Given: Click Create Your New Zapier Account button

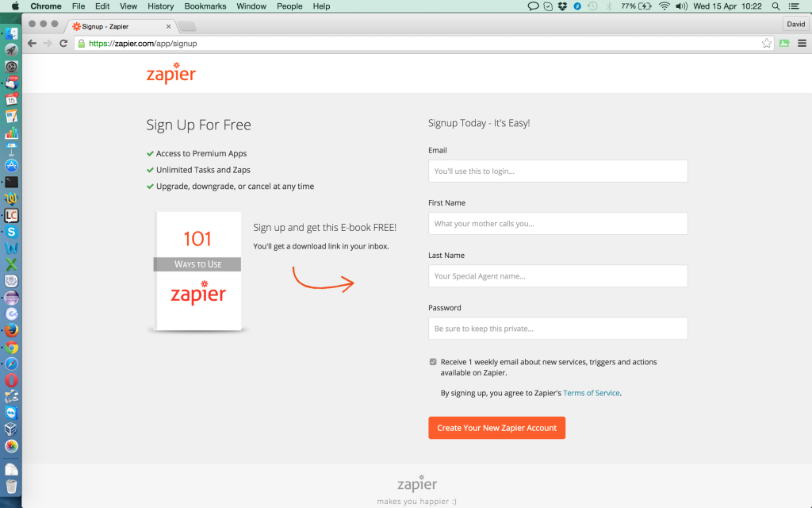Looking at the screenshot, I should 496,428.
